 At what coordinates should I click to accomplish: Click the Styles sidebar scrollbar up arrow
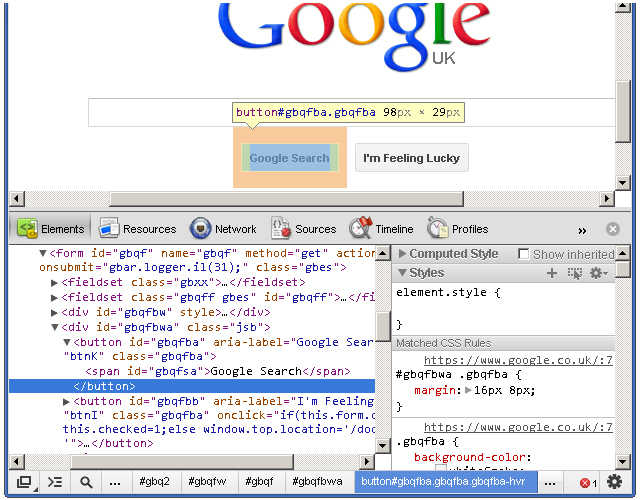pos(622,253)
